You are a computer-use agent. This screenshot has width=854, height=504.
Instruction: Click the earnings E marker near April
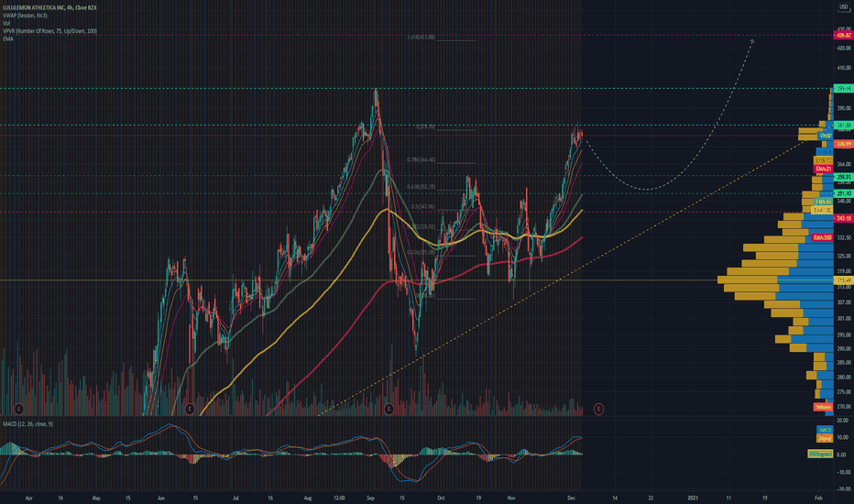click(19, 409)
